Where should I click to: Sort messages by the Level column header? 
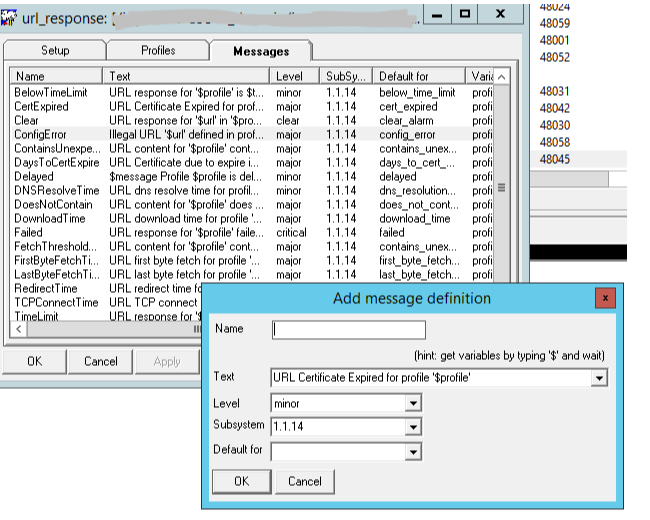pos(294,76)
